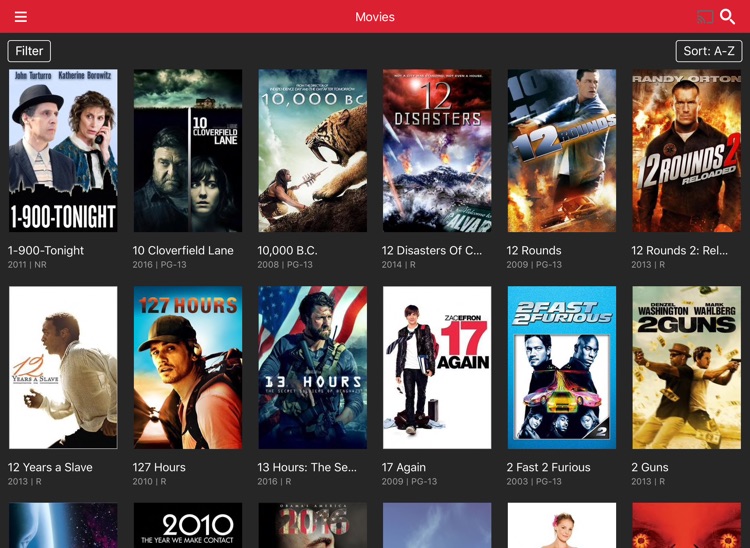Click the '2014 | R' rating line
750x548 pixels.
[398, 264]
